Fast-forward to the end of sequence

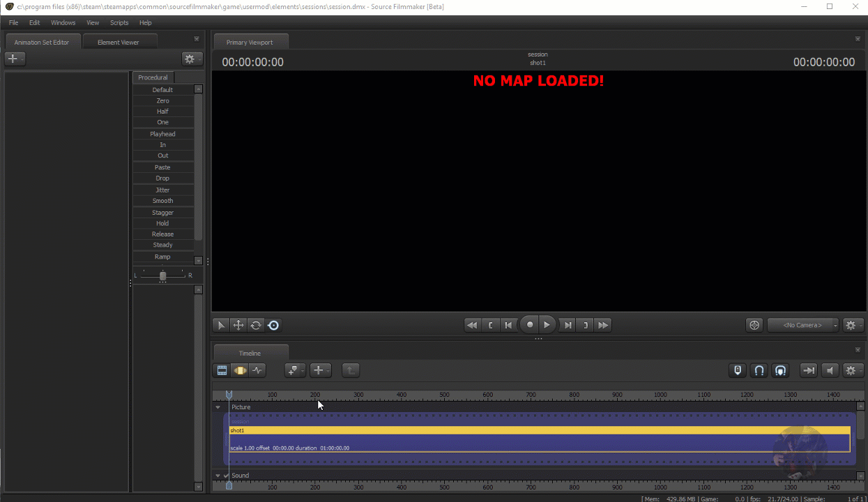pos(603,325)
